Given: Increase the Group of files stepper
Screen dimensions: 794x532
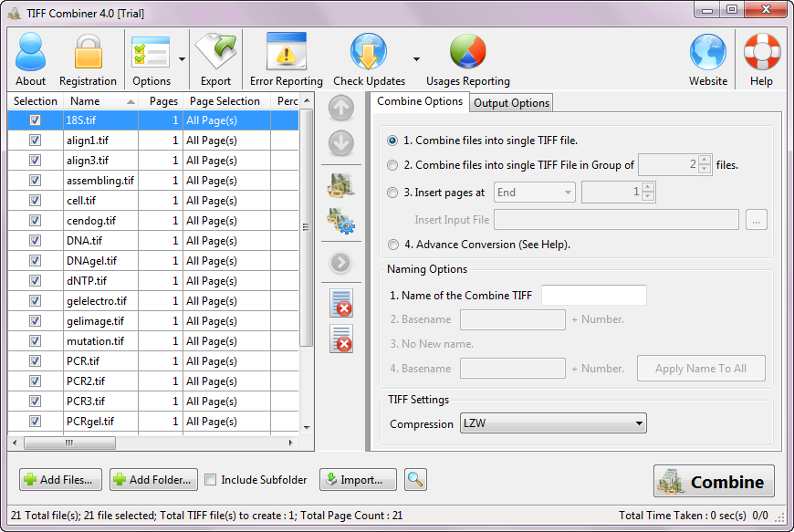Looking at the screenshot, I should click(x=705, y=160).
